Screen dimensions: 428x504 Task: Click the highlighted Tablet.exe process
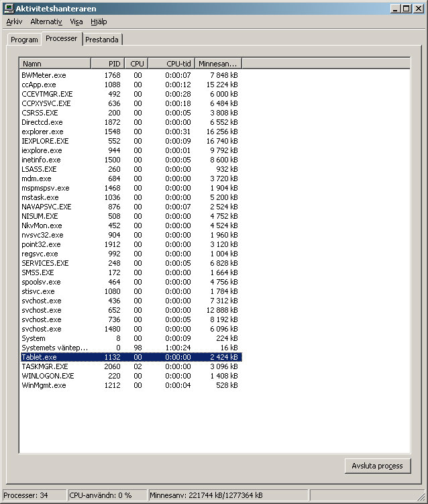click(x=131, y=357)
